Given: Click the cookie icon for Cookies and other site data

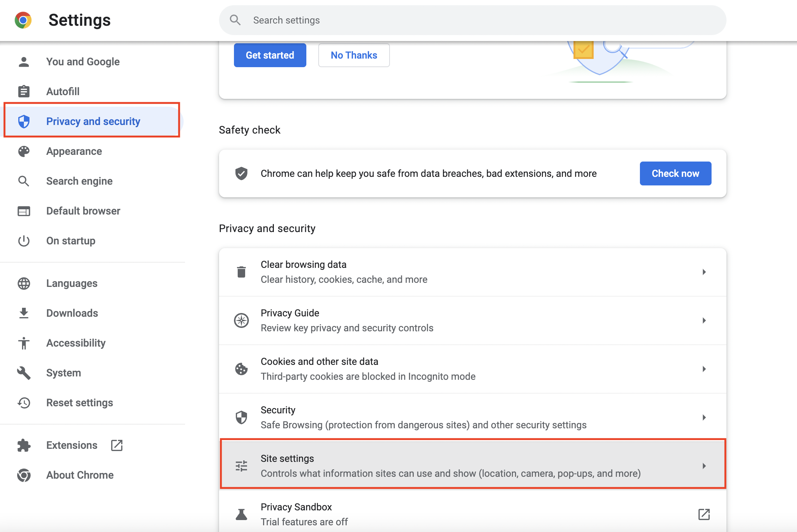Looking at the screenshot, I should coord(241,369).
